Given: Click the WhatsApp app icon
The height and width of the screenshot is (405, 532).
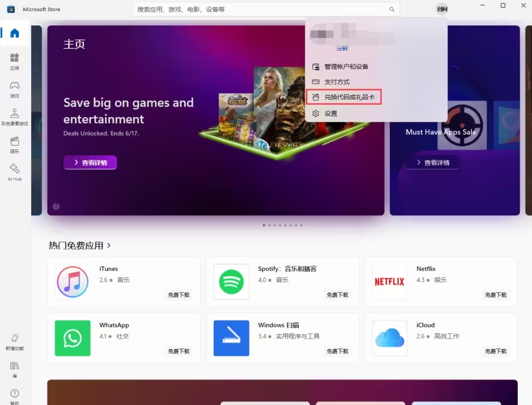Looking at the screenshot, I should point(73,338).
